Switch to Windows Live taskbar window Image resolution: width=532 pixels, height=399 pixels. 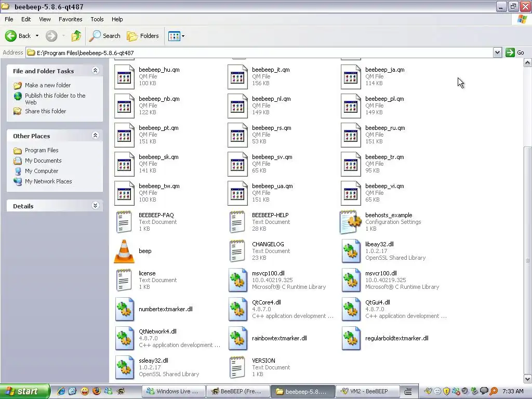pyautogui.click(x=174, y=391)
